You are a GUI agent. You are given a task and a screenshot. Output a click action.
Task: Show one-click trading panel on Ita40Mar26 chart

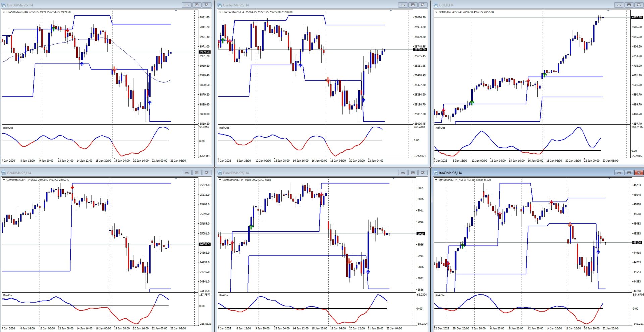tap(436, 180)
